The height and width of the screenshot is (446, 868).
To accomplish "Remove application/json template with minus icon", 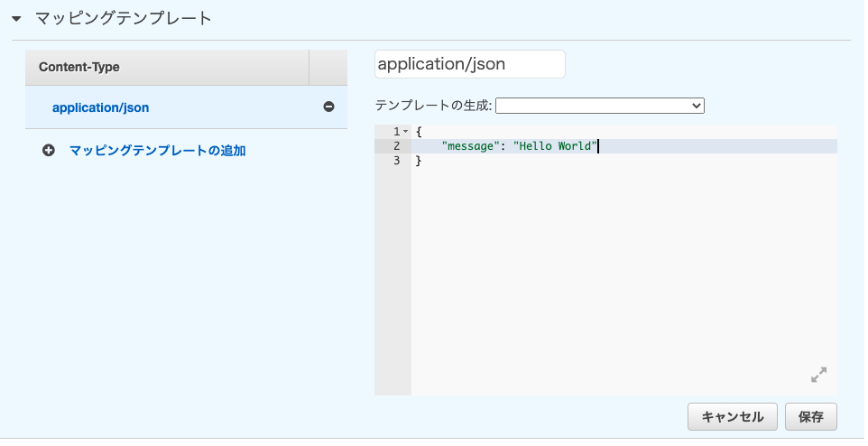I will [328, 107].
